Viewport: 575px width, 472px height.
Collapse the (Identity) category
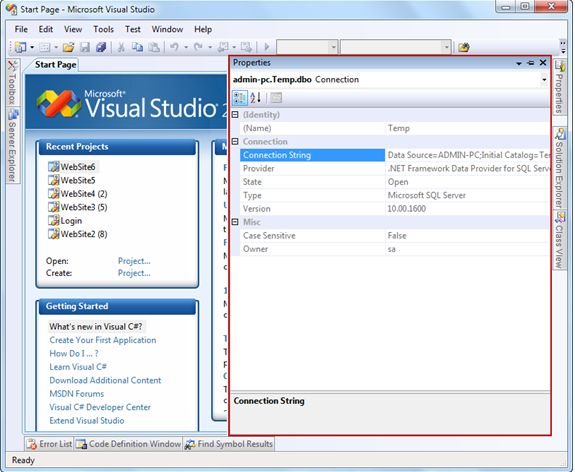[235, 115]
